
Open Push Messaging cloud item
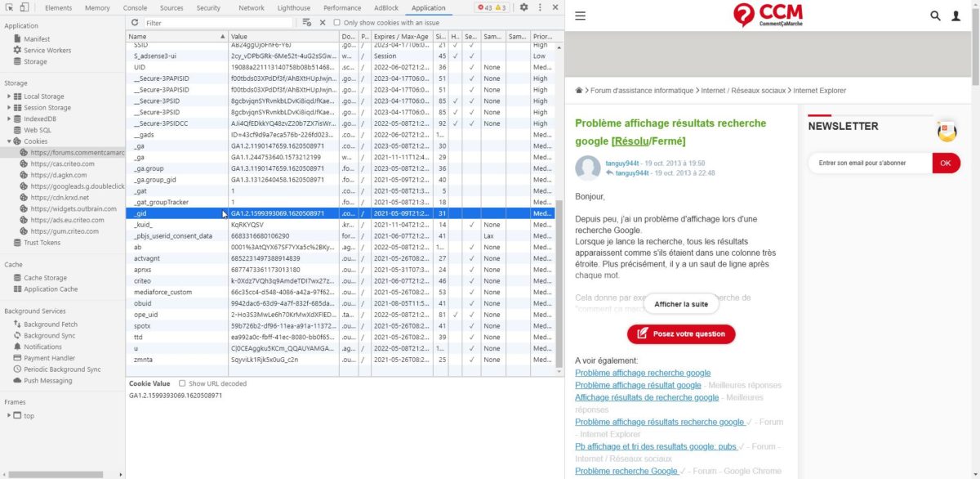[47, 381]
